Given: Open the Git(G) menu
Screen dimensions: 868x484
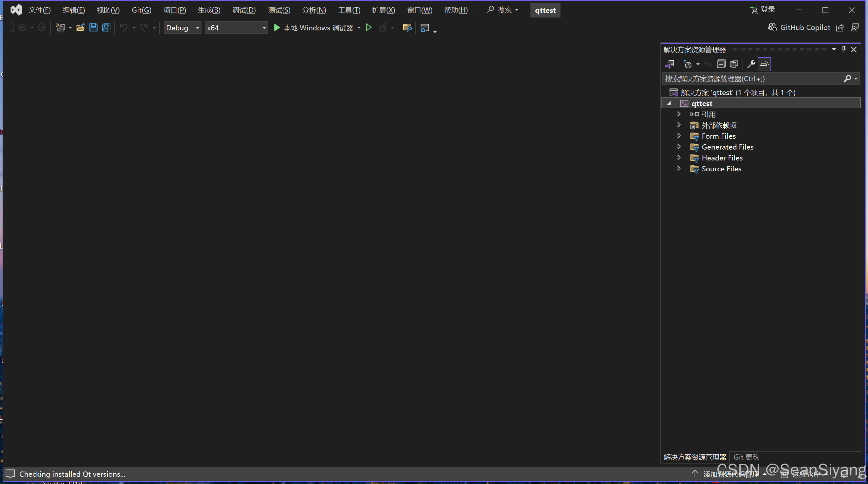Looking at the screenshot, I should pos(141,10).
